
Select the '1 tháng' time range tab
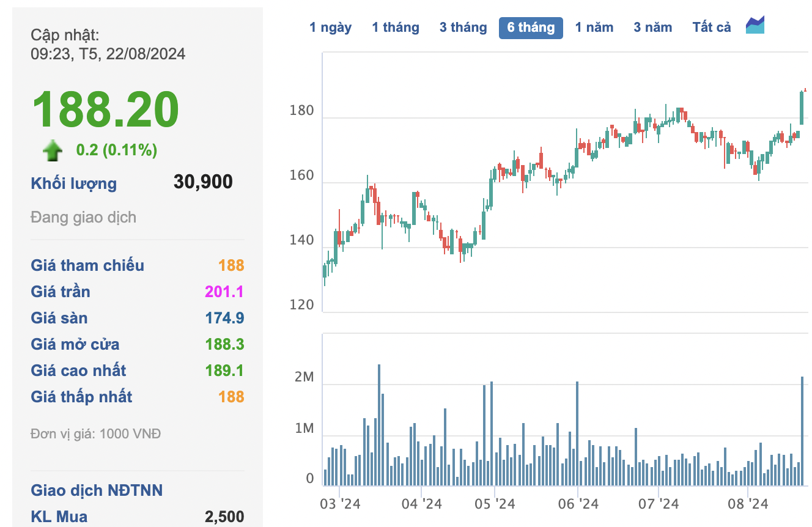(396, 28)
